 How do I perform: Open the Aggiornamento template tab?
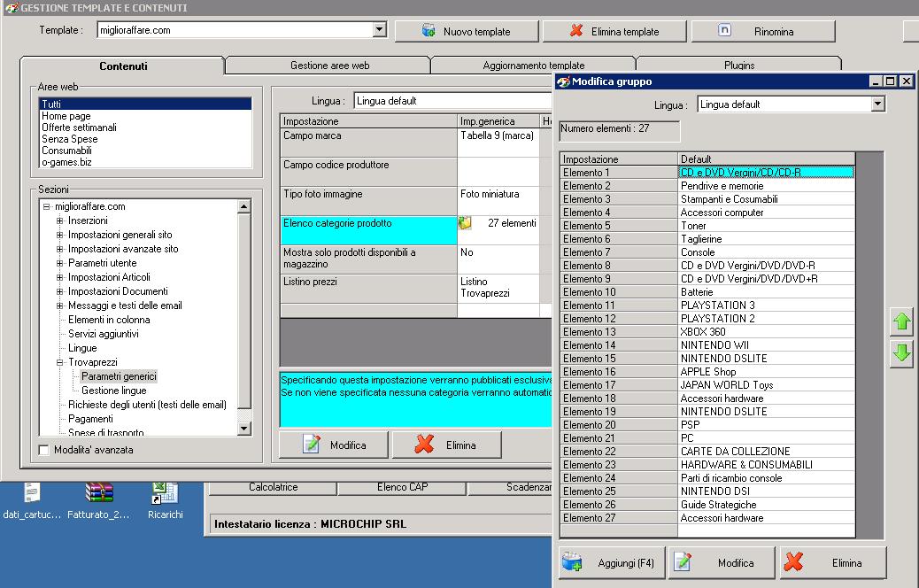(x=533, y=66)
